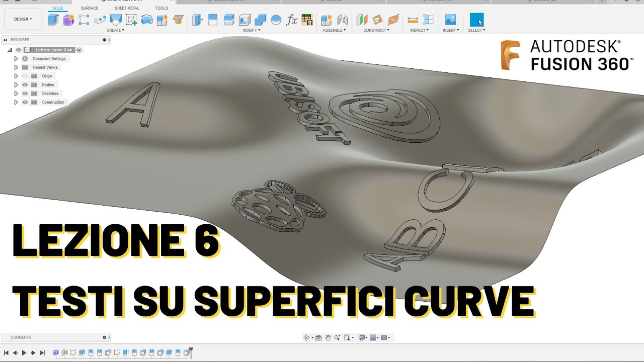Open the SELECT dropdown menu
644x362 pixels.
(x=476, y=30)
